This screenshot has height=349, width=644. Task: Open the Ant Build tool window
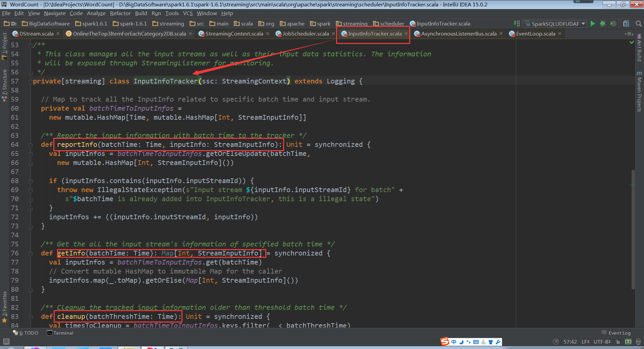click(x=639, y=48)
